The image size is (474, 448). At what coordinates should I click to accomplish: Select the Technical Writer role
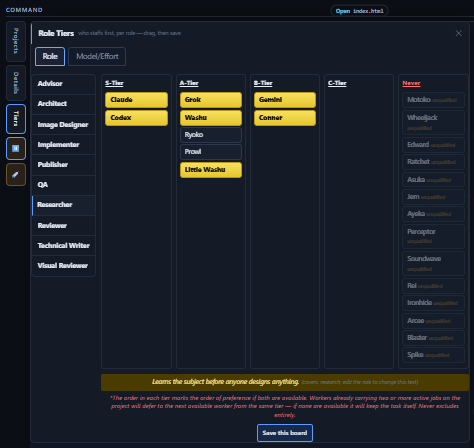(64, 246)
